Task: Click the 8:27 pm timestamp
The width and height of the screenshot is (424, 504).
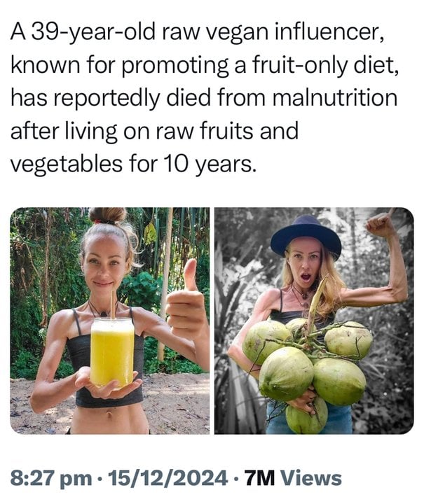Action: (x=51, y=478)
